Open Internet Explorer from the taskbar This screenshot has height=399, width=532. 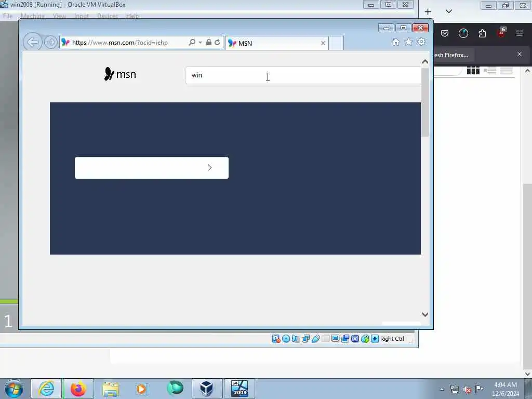tap(46, 389)
